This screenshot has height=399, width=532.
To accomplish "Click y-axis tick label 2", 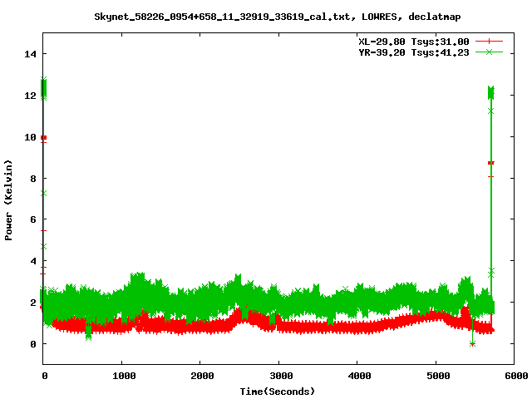I will pos(33,303).
